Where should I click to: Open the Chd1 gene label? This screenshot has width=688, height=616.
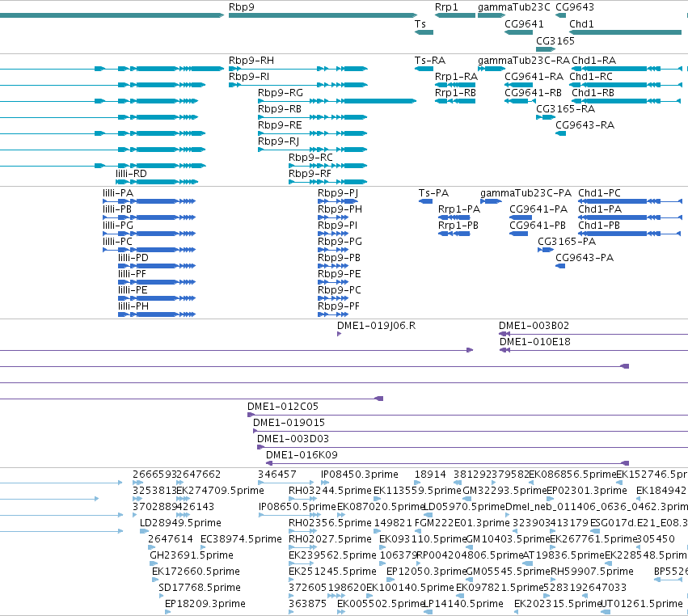point(581,24)
